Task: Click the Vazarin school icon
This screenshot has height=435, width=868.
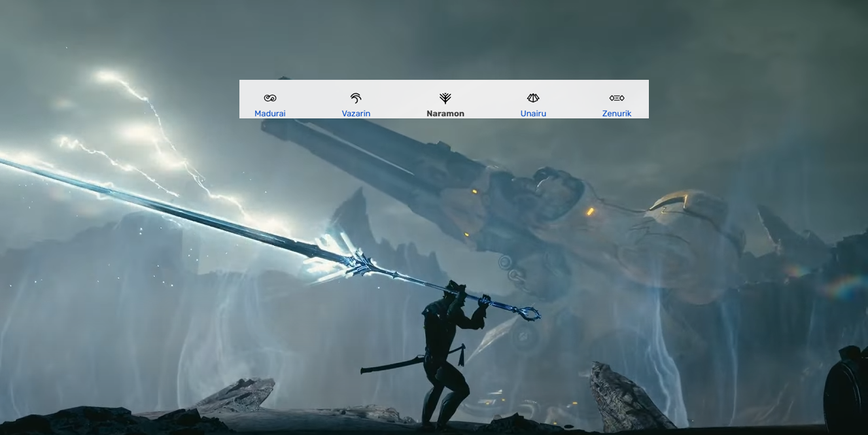Action: pos(356,98)
